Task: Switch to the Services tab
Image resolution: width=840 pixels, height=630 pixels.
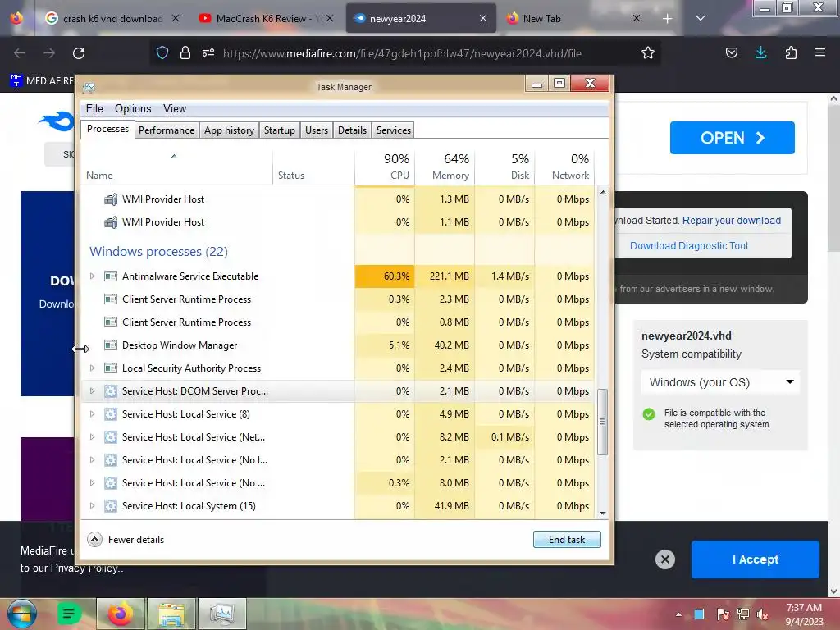Action: (394, 130)
